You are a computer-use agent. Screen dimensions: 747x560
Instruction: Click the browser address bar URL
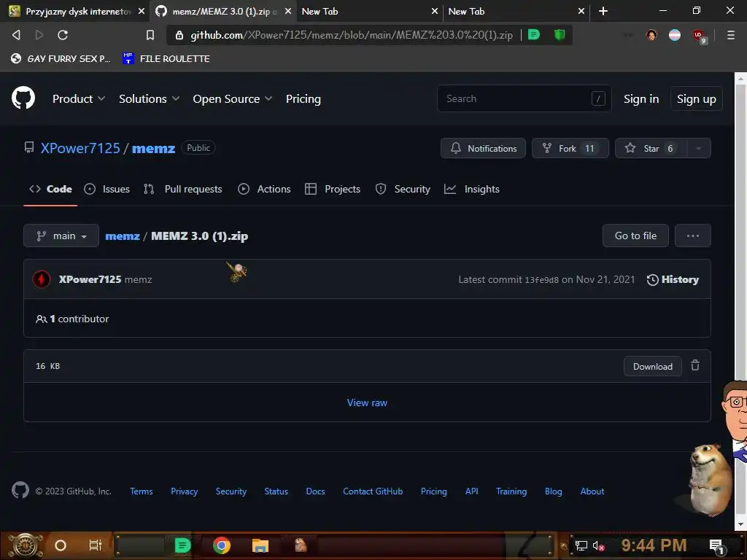pyautogui.click(x=352, y=35)
